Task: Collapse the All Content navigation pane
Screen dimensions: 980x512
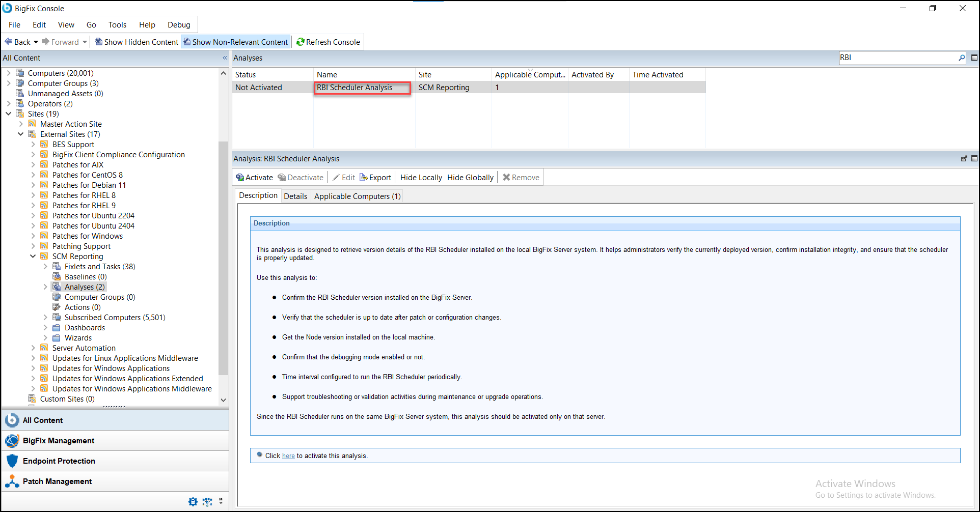Action: (x=225, y=58)
